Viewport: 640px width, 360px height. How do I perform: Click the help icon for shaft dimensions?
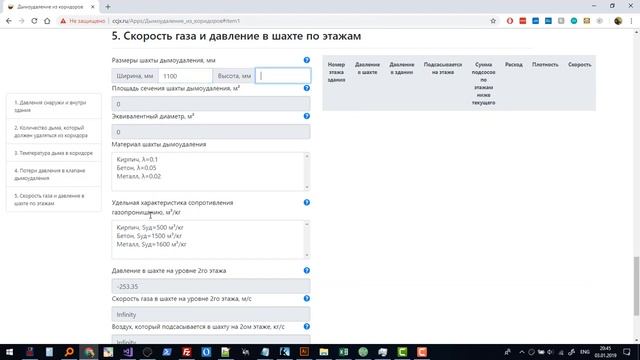(x=307, y=60)
